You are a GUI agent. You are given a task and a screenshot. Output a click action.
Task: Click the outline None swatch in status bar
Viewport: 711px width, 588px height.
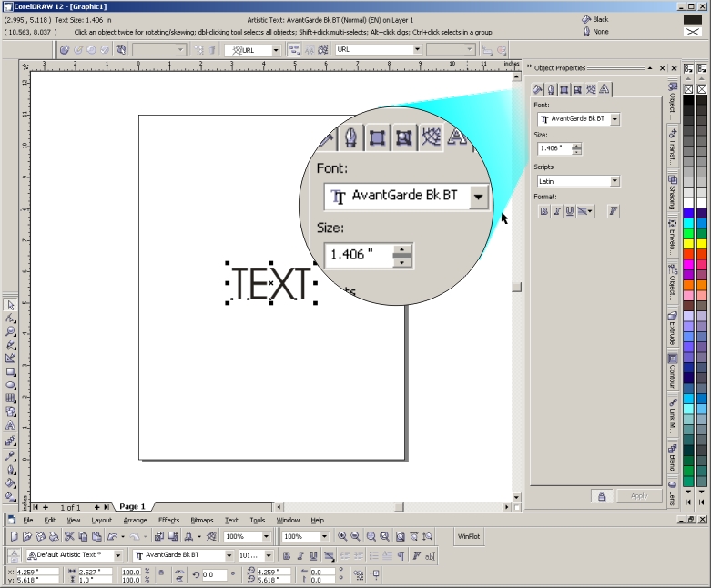[x=693, y=32]
